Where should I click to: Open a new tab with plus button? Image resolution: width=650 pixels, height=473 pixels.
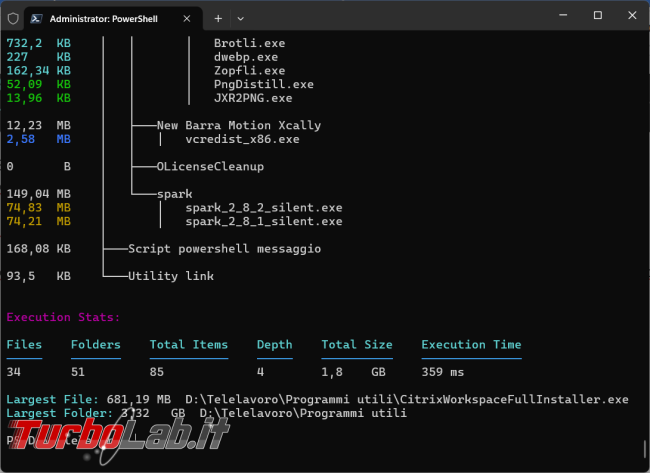pos(218,19)
